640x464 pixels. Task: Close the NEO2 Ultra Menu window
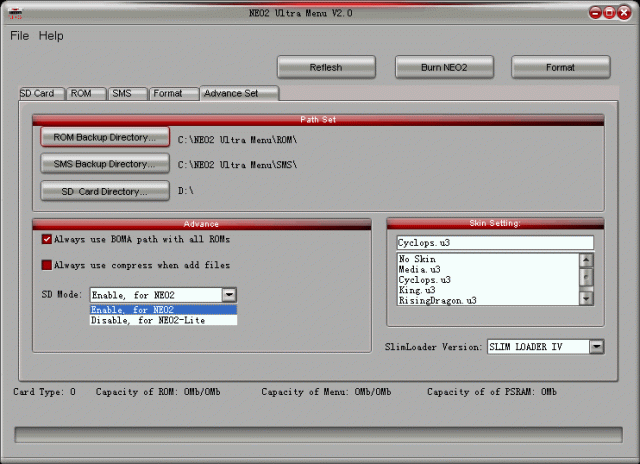coord(624,13)
